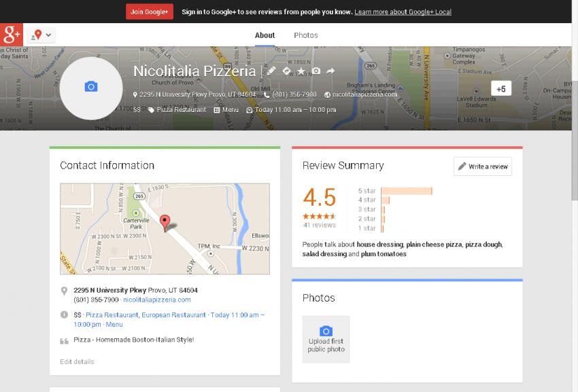
Task: Click the pencil edit icon beside Nicolitalia Pizzeria
Action: (271, 71)
